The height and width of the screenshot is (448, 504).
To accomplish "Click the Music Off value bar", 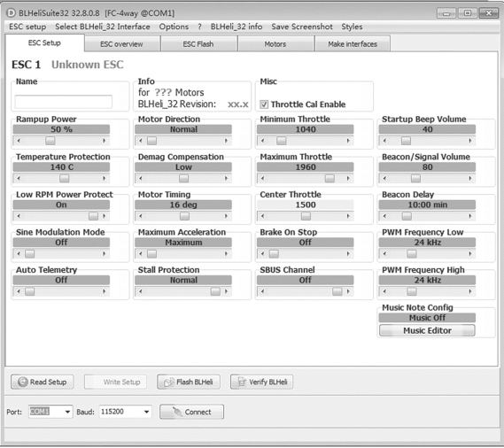I will 427,318.
